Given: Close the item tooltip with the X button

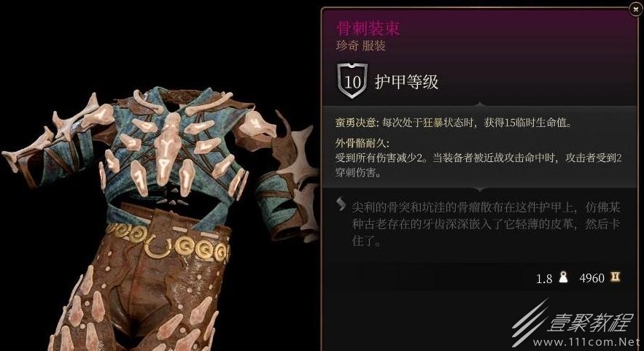Looking at the screenshot, I should [x=634, y=10].
